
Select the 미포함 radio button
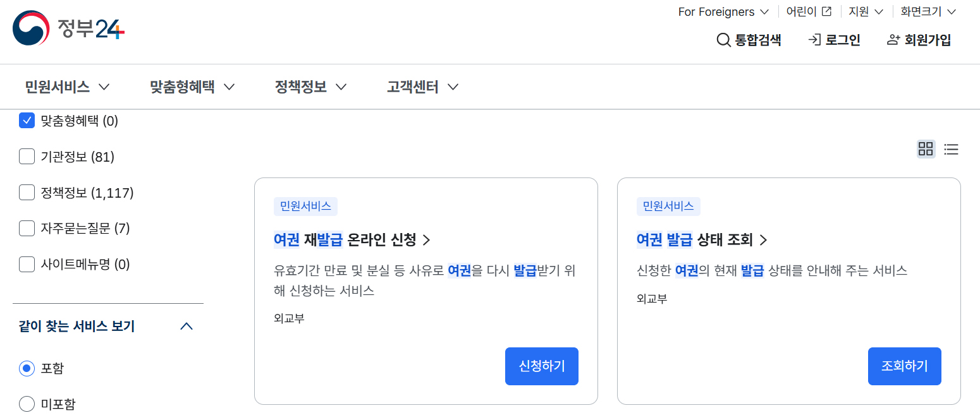pos(27,404)
